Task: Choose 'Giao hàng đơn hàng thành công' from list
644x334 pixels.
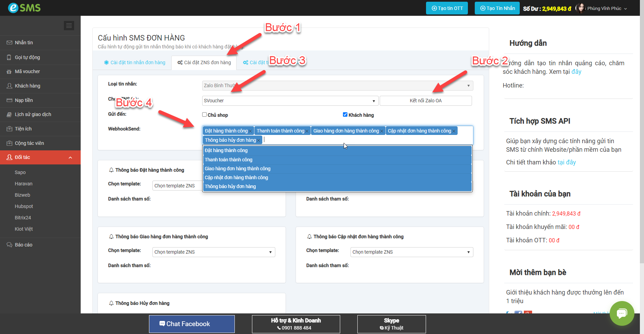Action: click(238, 169)
